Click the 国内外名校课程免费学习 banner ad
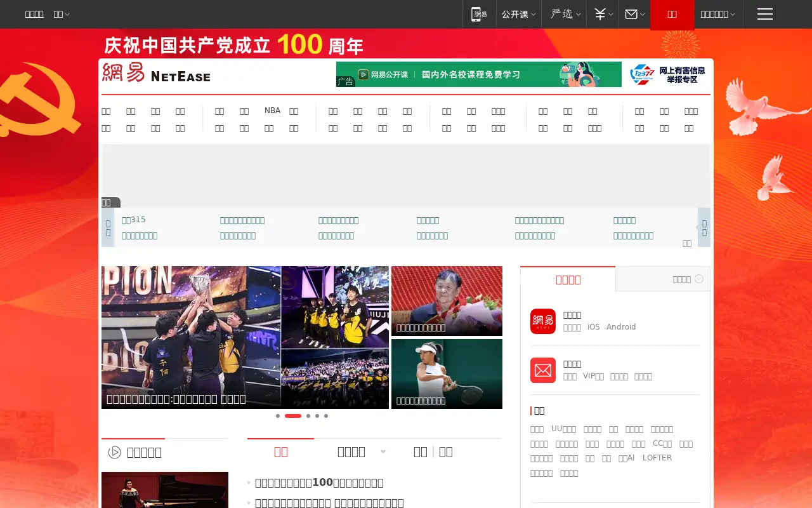 pos(479,74)
